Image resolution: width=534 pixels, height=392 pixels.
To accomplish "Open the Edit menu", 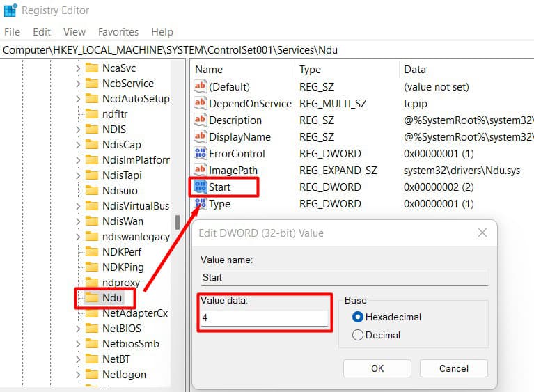I will tap(42, 31).
